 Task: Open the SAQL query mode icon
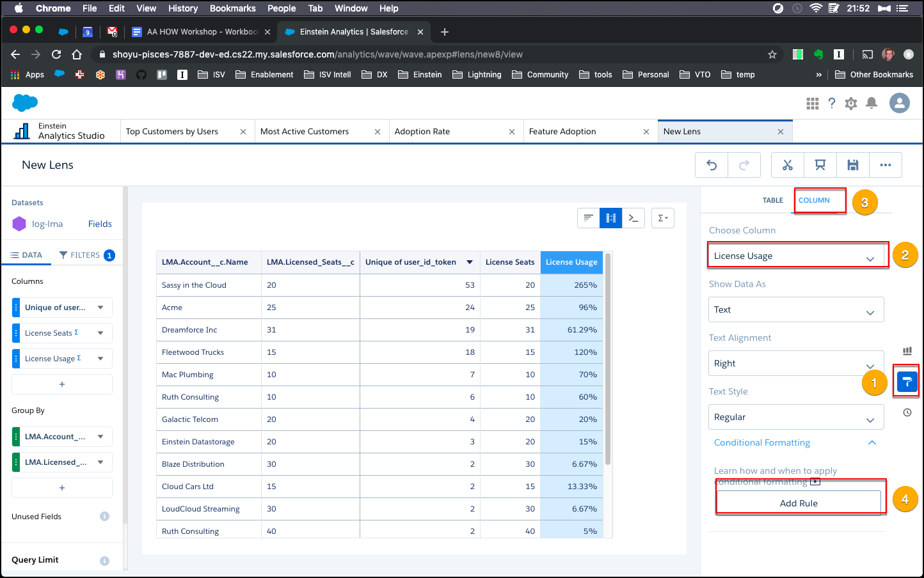pos(633,218)
